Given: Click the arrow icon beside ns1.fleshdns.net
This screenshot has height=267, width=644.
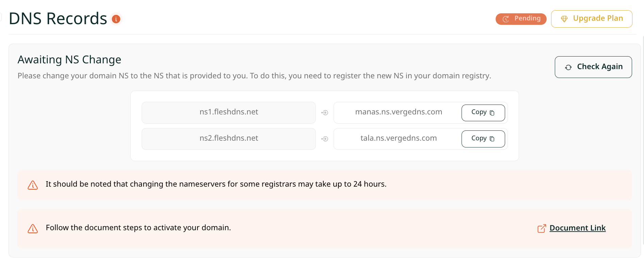Looking at the screenshot, I should click(x=325, y=113).
